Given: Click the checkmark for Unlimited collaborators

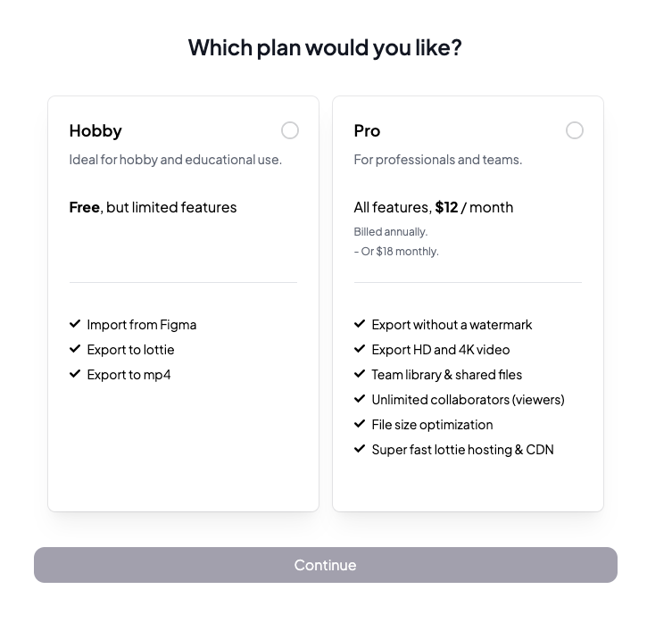Looking at the screenshot, I should pos(360,399).
